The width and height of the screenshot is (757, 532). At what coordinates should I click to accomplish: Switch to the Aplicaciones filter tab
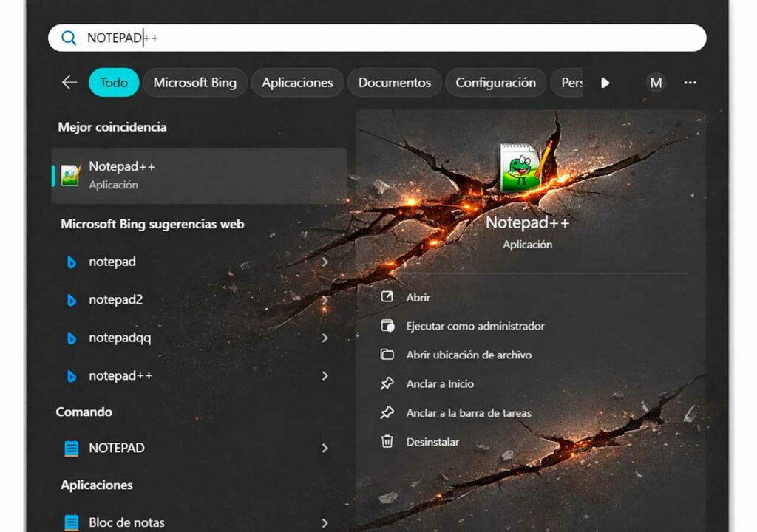(296, 83)
